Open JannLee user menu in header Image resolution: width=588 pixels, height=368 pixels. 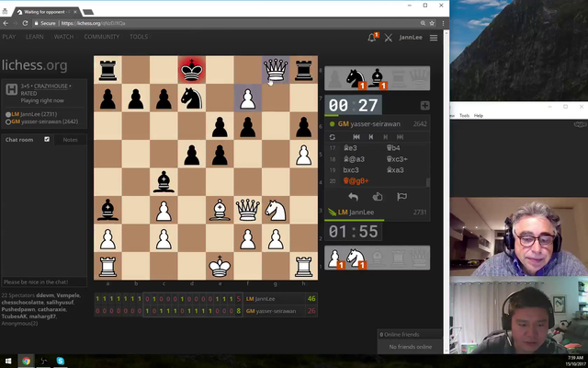click(x=411, y=38)
